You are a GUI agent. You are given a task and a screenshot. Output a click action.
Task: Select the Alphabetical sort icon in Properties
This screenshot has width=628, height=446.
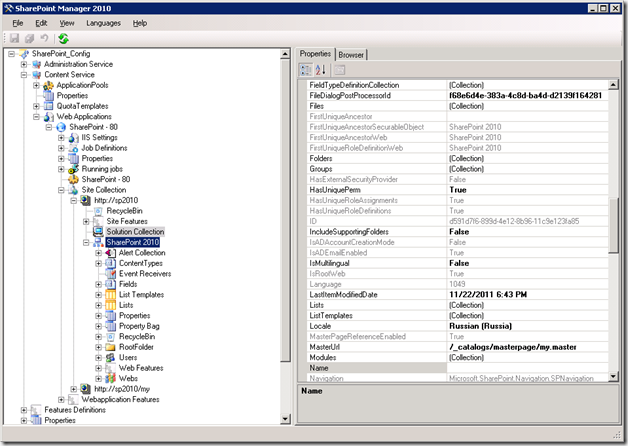[x=320, y=70]
